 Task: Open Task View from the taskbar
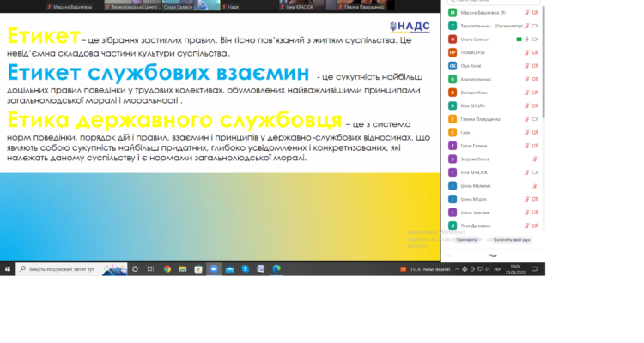pos(151,269)
